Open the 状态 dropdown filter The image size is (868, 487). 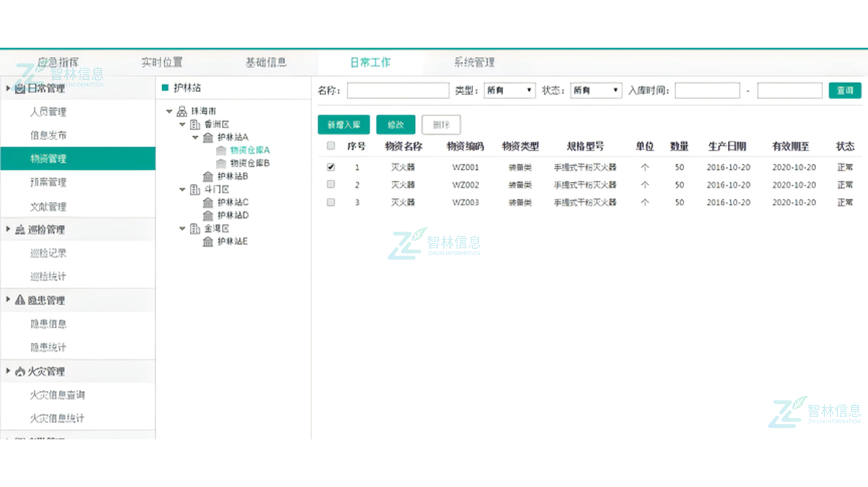coord(596,91)
